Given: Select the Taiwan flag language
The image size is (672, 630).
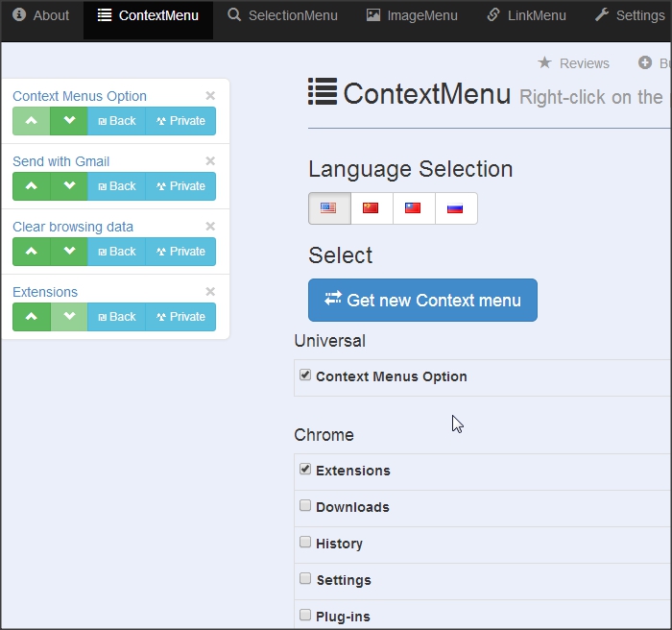Looking at the screenshot, I should click(413, 208).
